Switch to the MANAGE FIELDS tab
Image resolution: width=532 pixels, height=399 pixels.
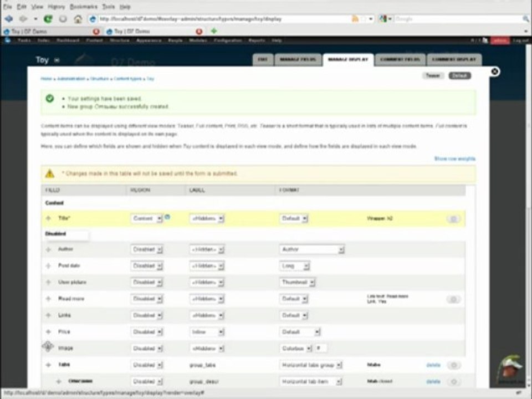click(x=298, y=60)
